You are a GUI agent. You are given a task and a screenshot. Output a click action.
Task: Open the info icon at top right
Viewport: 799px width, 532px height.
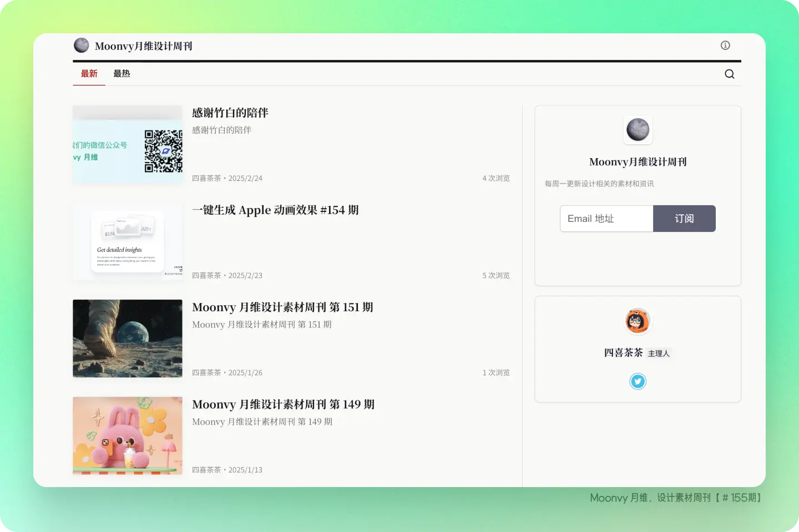point(725,45)
